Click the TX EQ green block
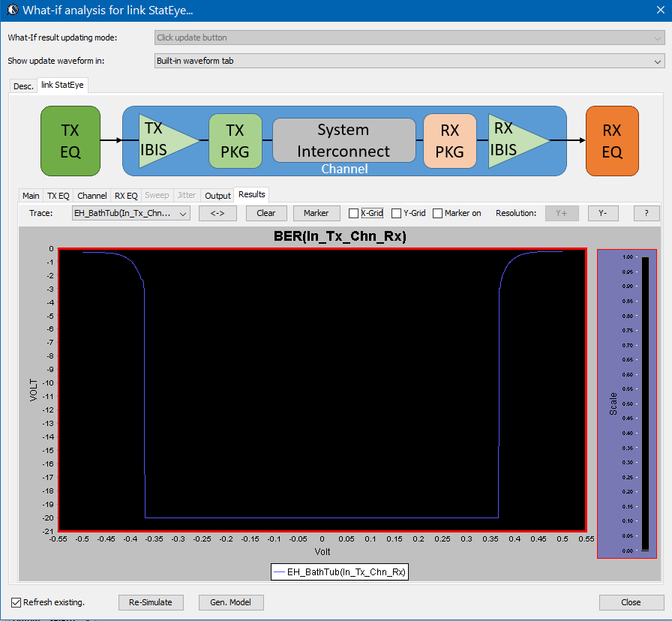Image resolution: width=672 pixels, height=621 pixels. pyautogui.click(x=70, y=140)
